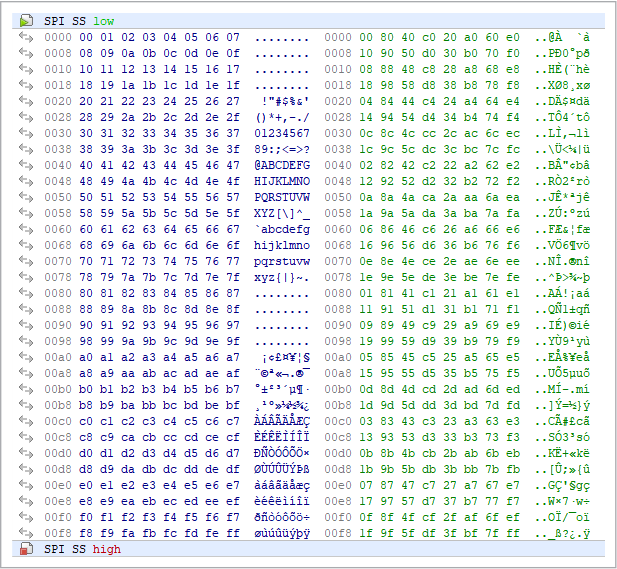Click transfer arrows icon on row 00b8
Screen dimensions: 617x569
(26, 405)
